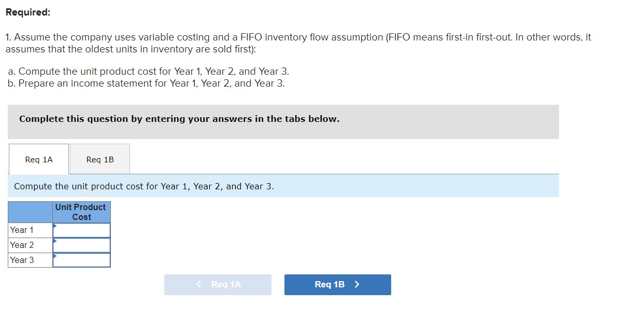Select the Year 3 row label
This screenshot has width=644, height=319.
click(21, 259)
